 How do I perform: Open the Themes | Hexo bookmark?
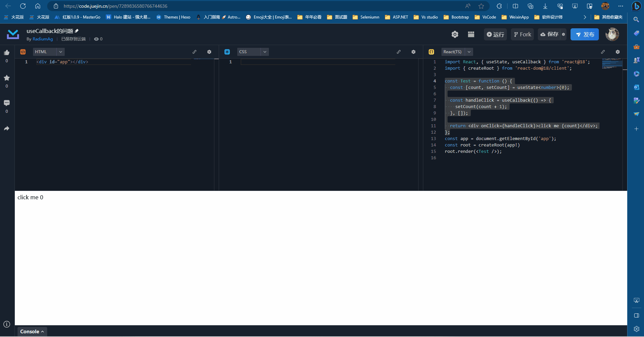[174, 17]
